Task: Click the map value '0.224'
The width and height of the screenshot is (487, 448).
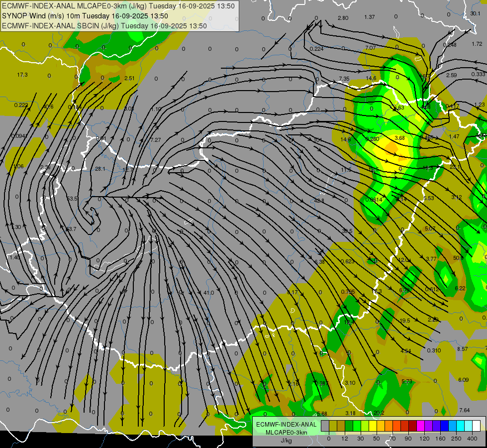Action: pyautogui.click(x=316, y=49)
